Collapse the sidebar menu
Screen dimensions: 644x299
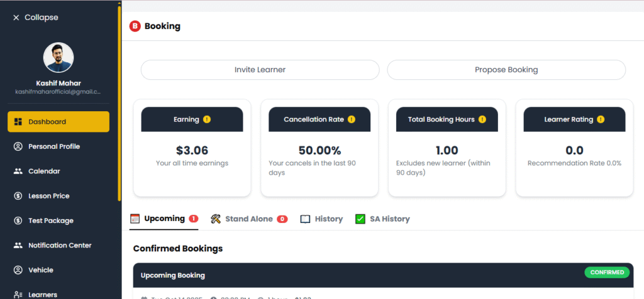pos(35,18)
